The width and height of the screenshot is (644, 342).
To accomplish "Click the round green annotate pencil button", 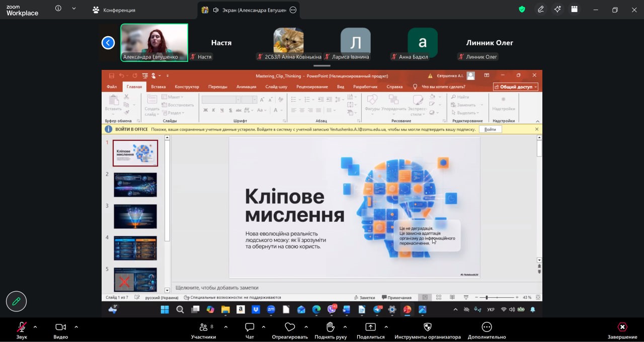I will pyautogui.click(x=16, y=301).
